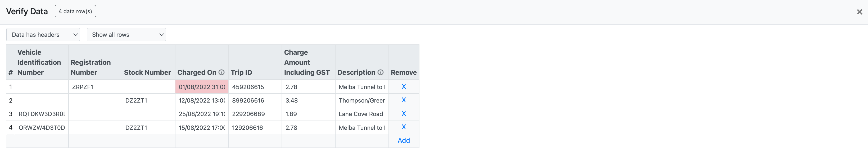Open the Data has headers dropdown
The width and height of the screenshot is (868, 166).
43,34
